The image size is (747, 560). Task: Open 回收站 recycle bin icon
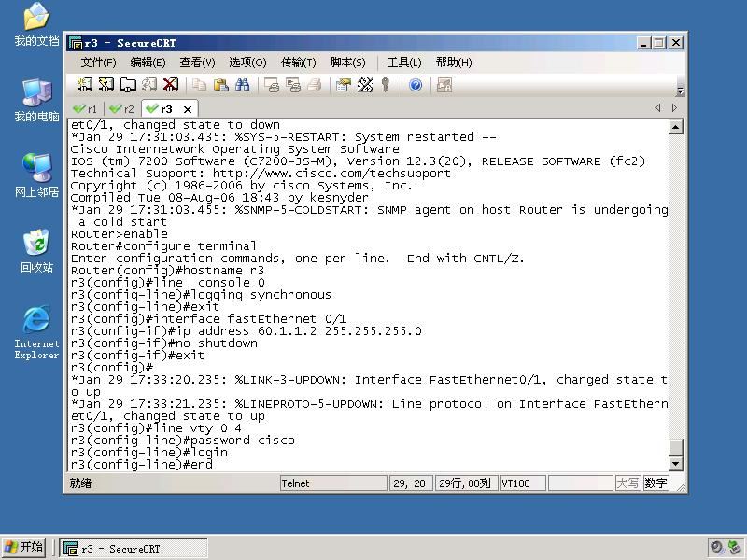pos(36,251)
